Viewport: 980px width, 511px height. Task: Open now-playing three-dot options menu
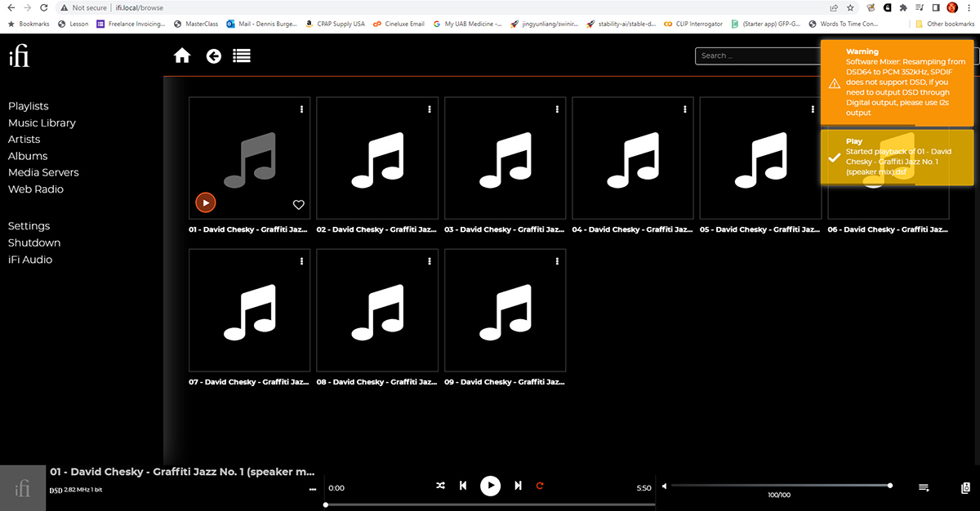click(313, 489)
